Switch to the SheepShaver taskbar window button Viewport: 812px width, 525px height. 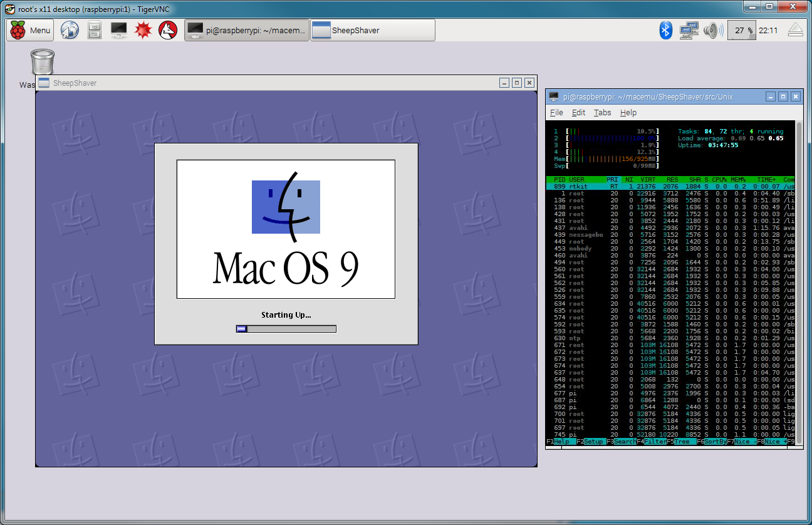click(x=372, y=30)
